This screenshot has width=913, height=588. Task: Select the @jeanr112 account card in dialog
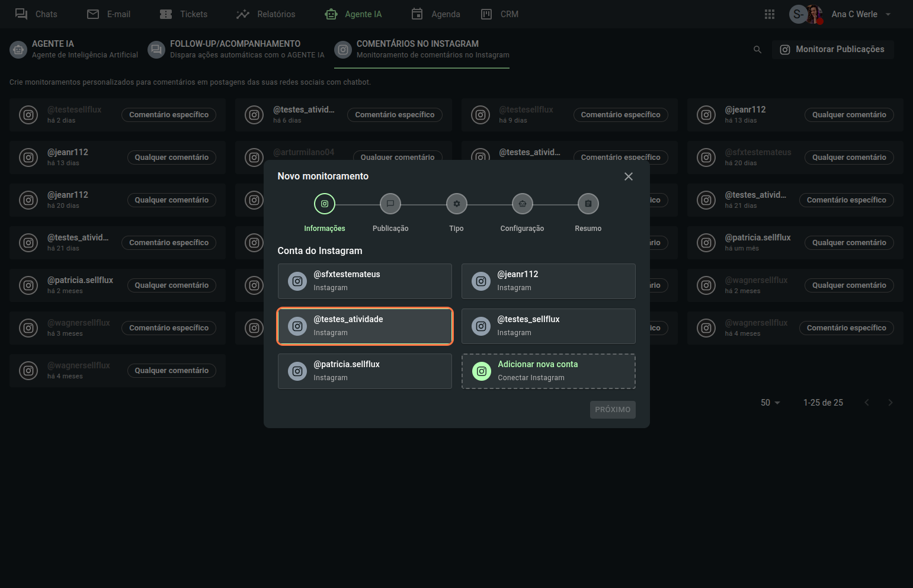548,281
